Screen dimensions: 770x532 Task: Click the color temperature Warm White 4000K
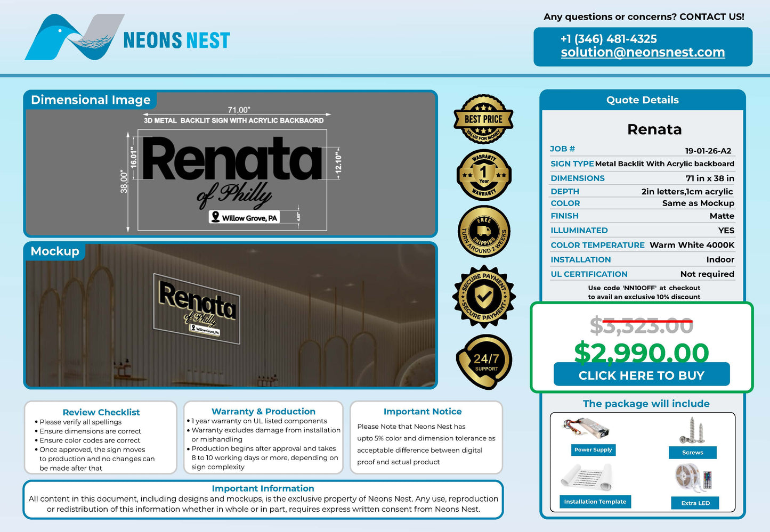pyautogui.click(x=692, y=245)
